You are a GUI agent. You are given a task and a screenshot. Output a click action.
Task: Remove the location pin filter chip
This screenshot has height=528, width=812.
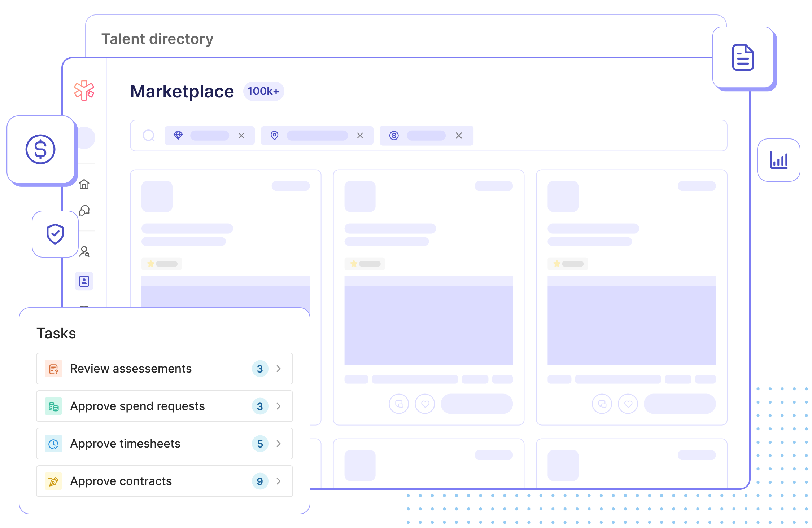pyautogui.click(x=360, y=136)
